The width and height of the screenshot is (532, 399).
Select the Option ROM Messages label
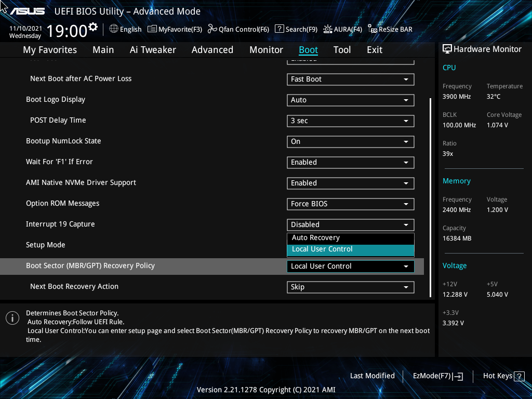63,204
